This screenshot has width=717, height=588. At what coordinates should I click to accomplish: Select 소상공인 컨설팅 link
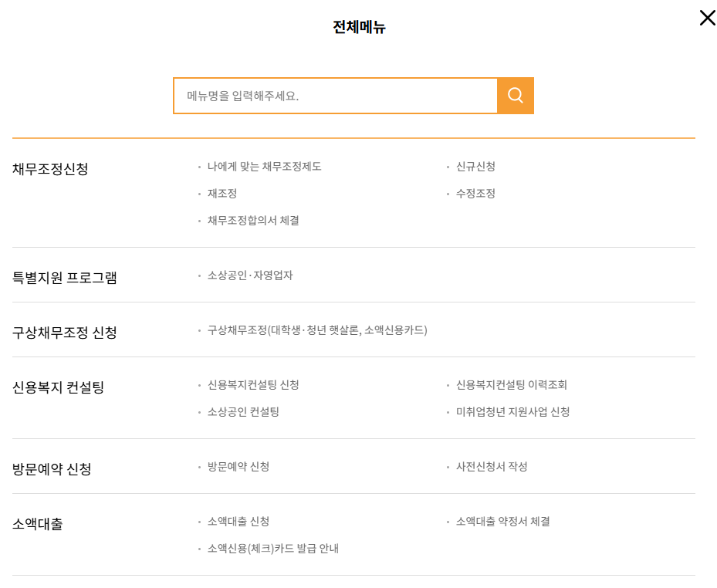pyautogui.click(x=243, y=412)
